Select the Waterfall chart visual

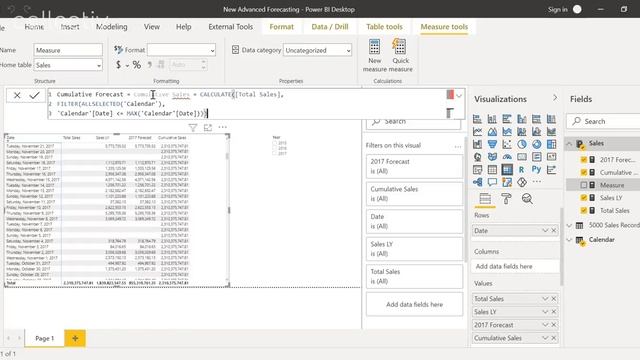point(477,144)
